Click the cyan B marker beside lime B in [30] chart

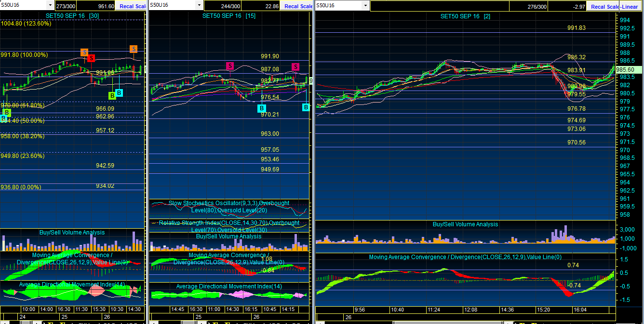(x=119, y=92)
